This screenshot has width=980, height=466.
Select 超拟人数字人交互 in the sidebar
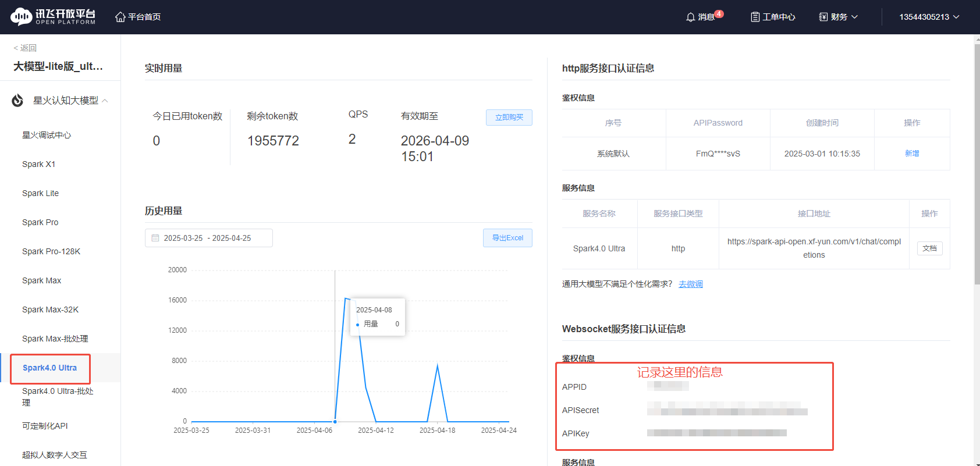[55, 455]
